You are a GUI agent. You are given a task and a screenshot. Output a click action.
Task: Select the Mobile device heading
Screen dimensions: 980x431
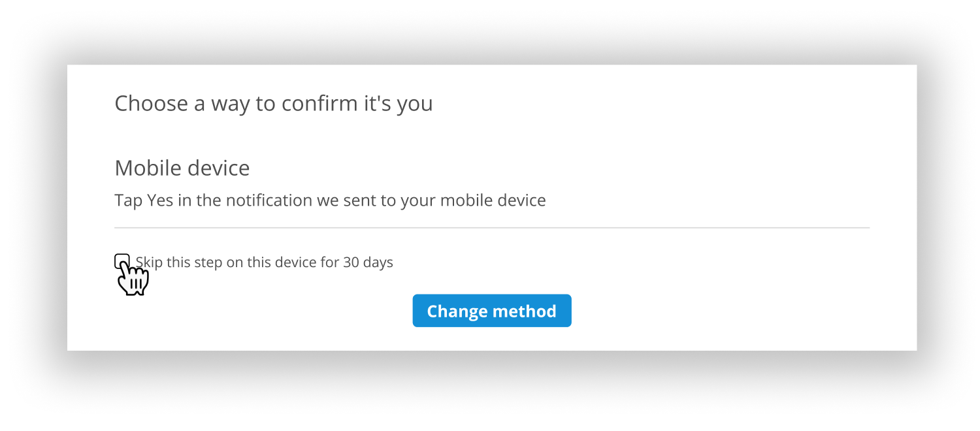(182, 168)
